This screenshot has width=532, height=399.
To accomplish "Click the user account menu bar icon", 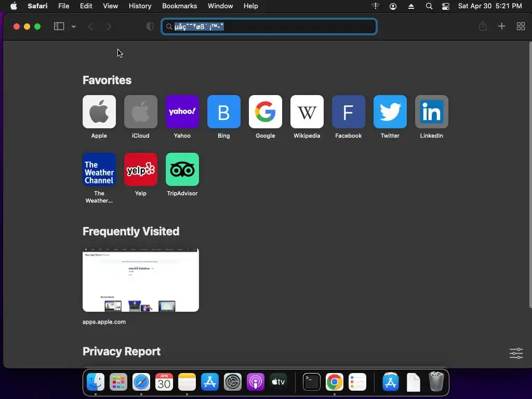I will [x=393, y=6].
